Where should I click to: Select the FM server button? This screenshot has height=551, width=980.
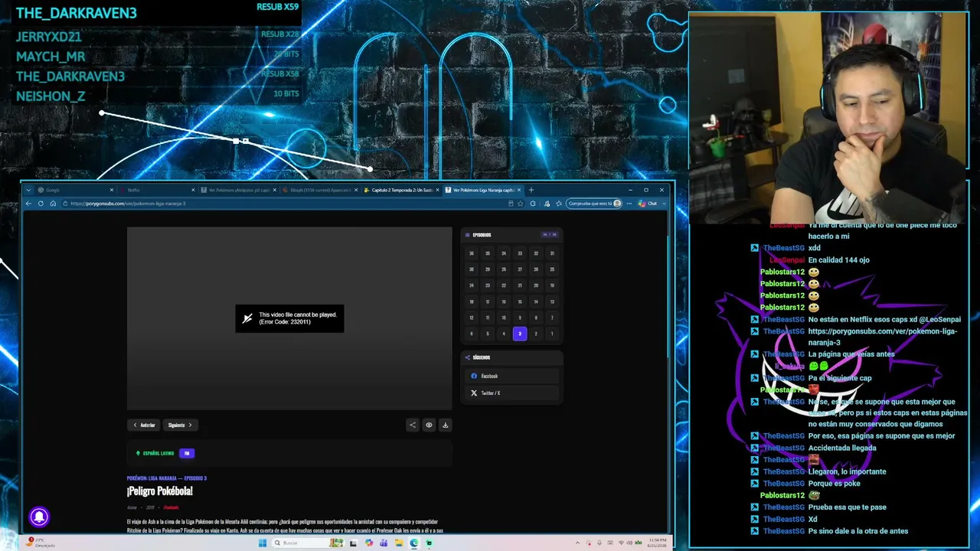(x=187, y=453)
